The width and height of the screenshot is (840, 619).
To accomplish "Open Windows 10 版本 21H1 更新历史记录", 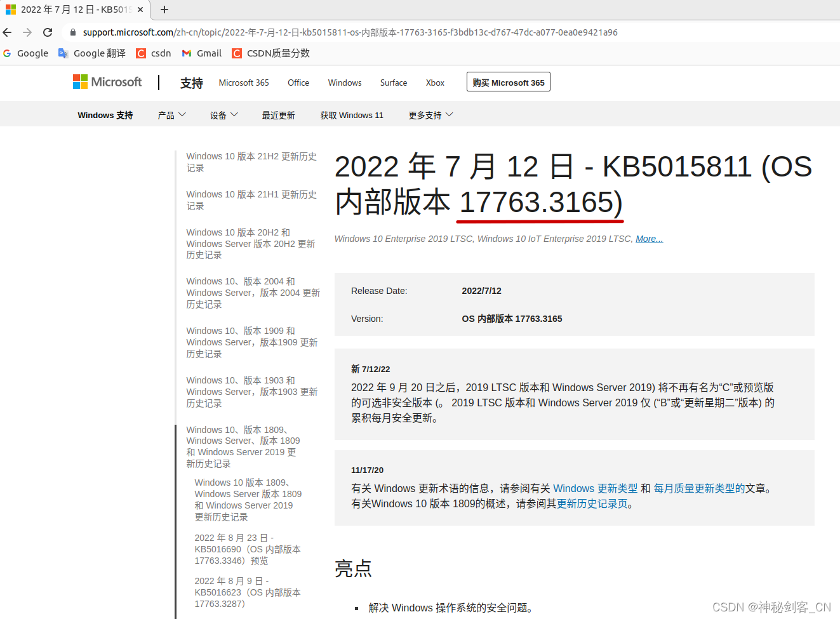I will pos(251,200).
